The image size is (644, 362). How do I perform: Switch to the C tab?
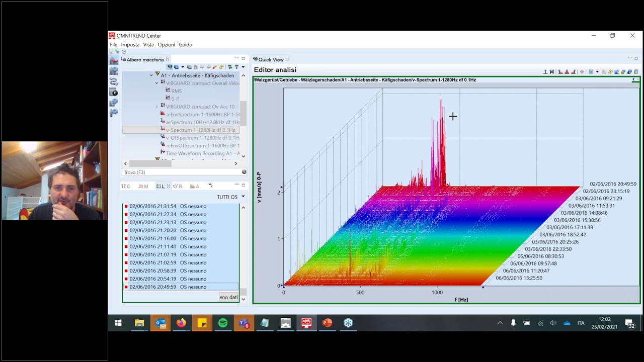[x=126, y=186]
